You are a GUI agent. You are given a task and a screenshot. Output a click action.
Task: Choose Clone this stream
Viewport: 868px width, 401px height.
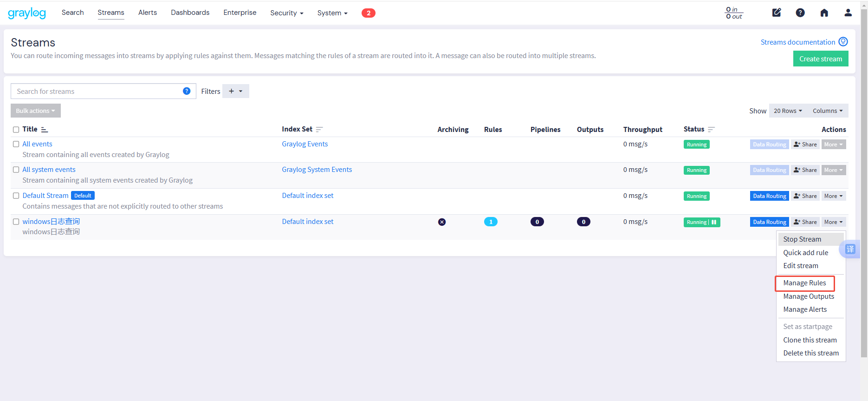tap(811, 340)
